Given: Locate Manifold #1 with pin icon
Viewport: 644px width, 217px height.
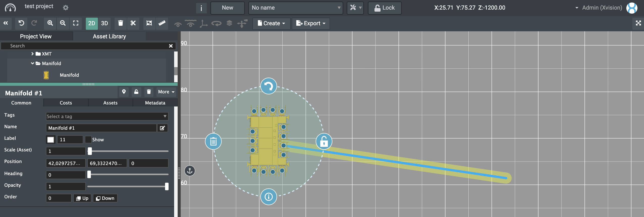Looking at the screenshot, I should point(124,92).
